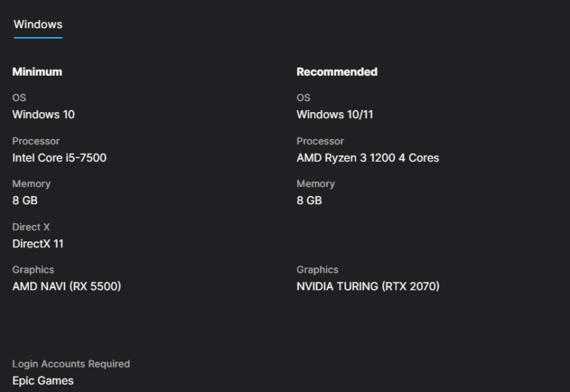This screenshot has width=570, height=392.
Task: Click the Recommended requirements heading
Action: pyautogui.click(x=337, y=72)
